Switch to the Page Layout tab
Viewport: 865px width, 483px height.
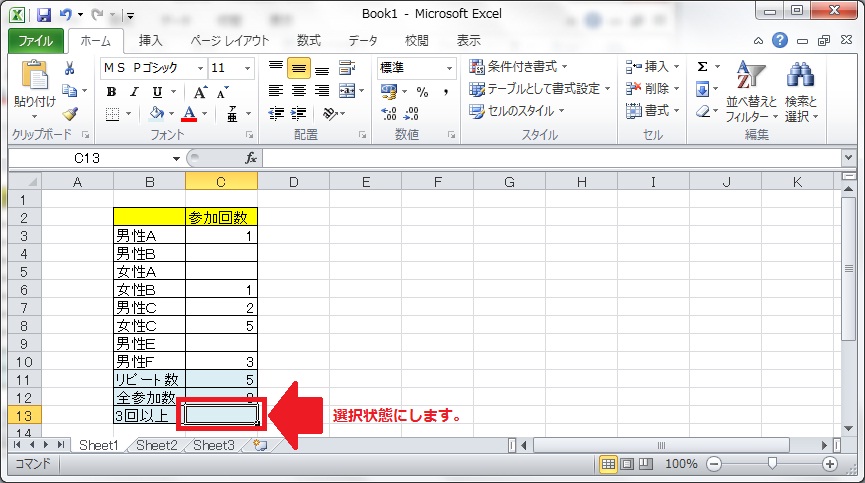229,40
